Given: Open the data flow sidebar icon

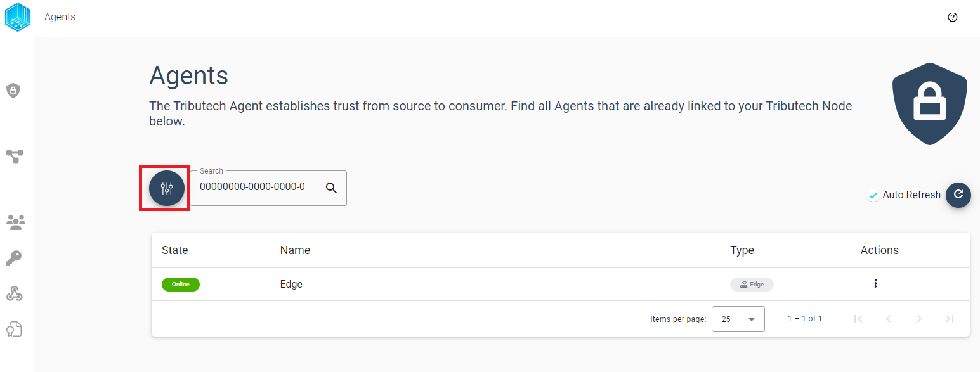Looking at the screenshot, I should click(15, 156).
